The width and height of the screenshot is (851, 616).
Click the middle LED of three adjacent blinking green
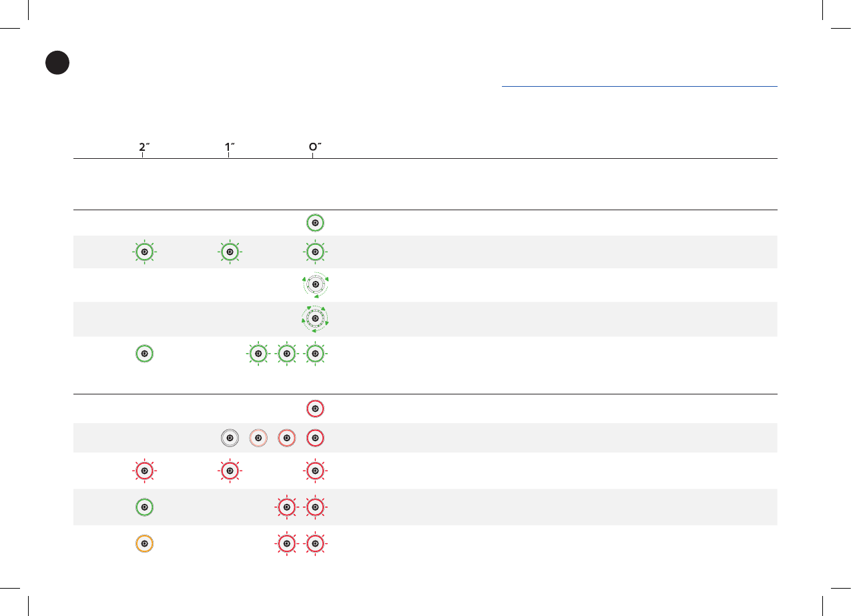coord(286,352)
